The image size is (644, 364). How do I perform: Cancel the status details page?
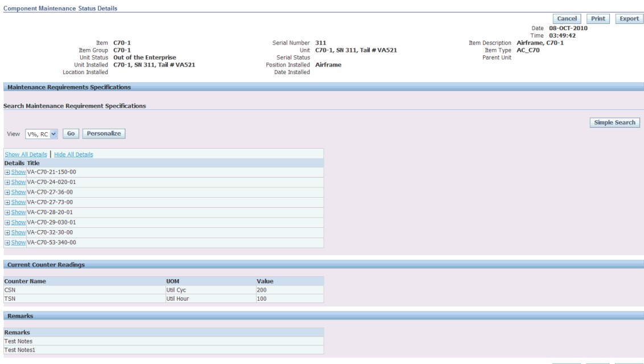tap(567, 18)
